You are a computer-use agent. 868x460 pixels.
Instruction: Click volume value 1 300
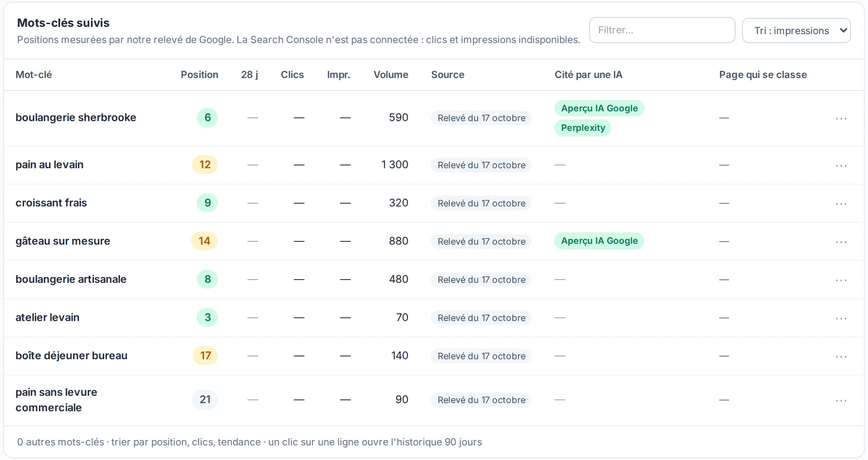395,165
